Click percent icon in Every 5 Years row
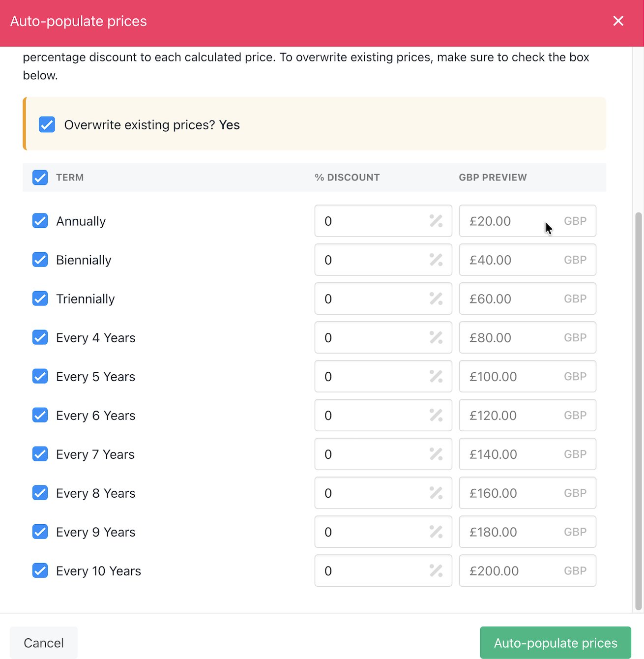The image size is (644, 659). click(x=436, y=376)
